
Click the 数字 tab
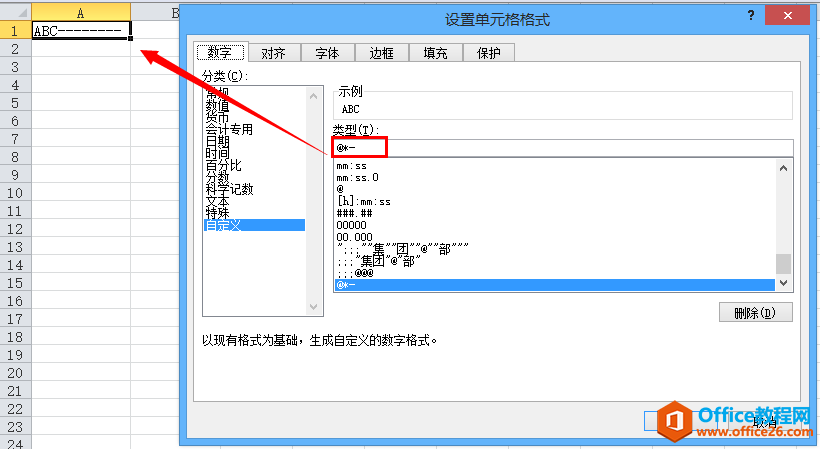(220, 52)
